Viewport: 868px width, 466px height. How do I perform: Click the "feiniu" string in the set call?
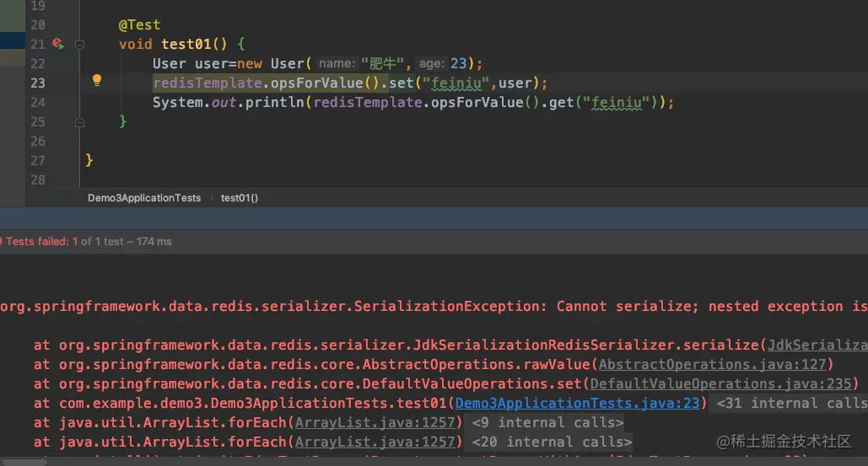click(x=456, y=83)
